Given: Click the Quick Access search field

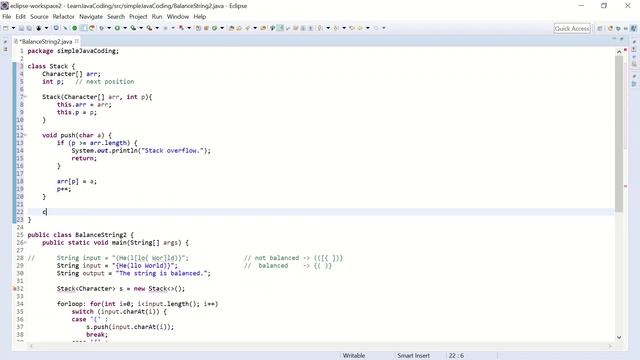Looking at the screenshot, I should point(572,29).
